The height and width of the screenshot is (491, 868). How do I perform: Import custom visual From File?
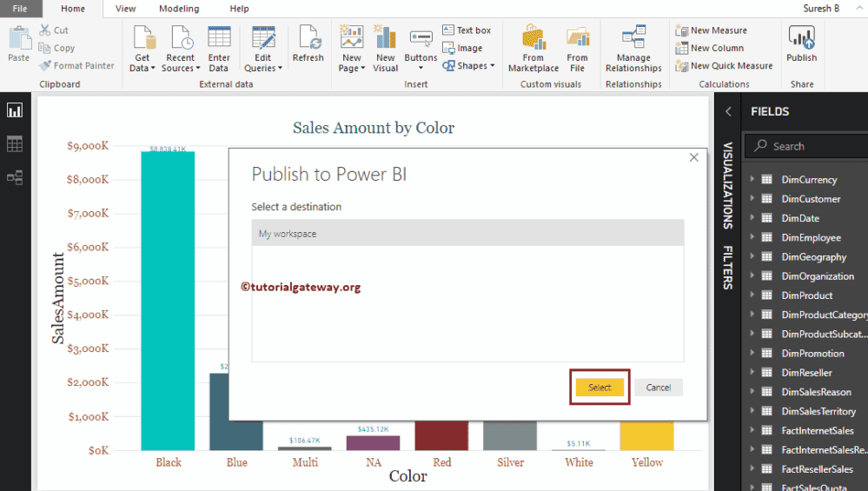coord(577,50)
